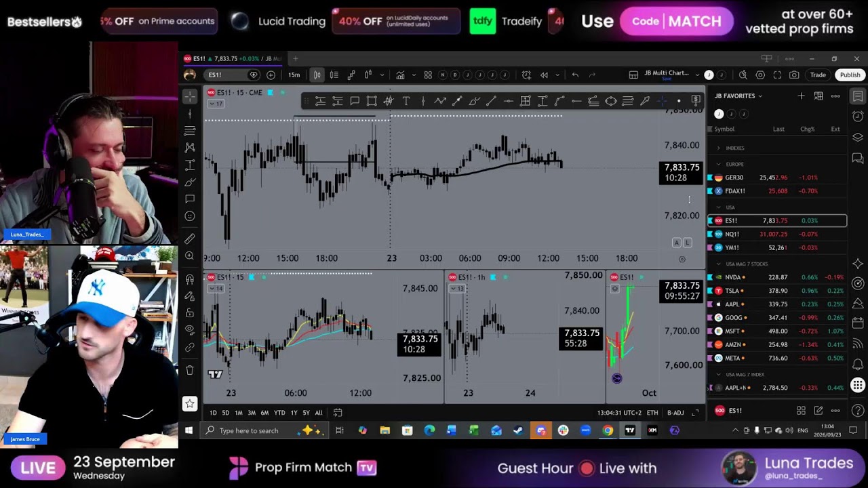Open the help question mark icon
The height and width of the screenshot is (488, 868).
(858, 410)
